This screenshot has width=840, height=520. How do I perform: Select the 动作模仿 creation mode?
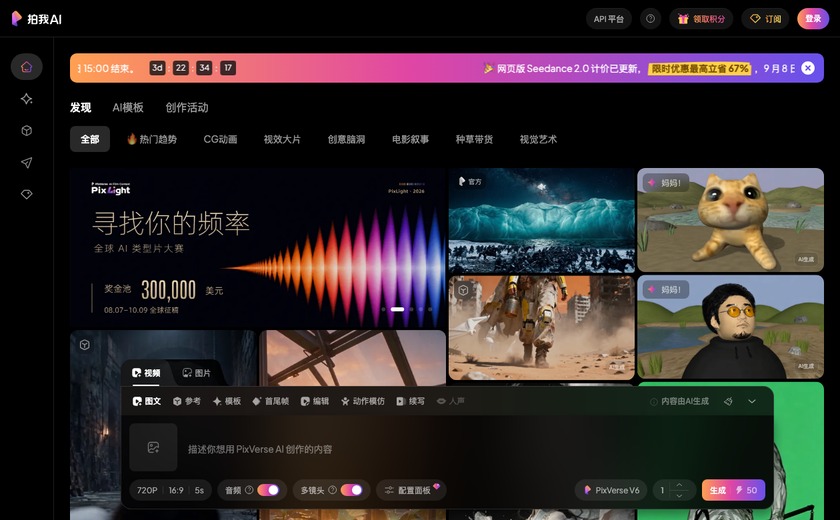click(363, 401)
